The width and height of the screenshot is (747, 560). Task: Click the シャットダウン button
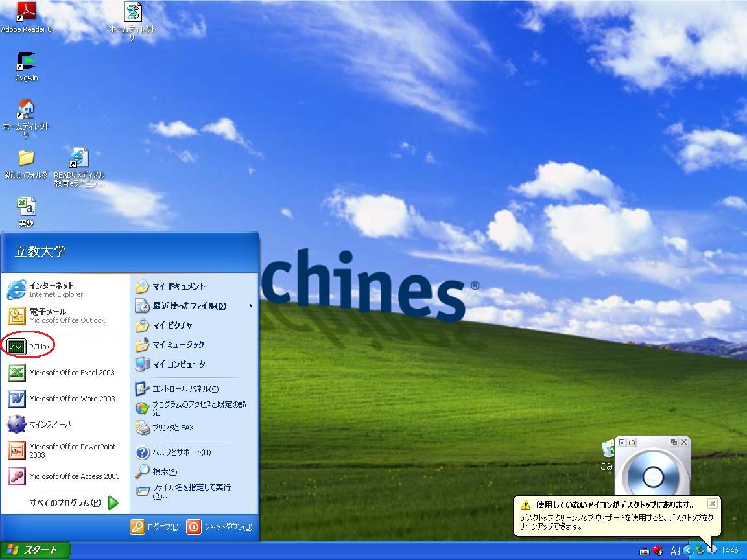220,527
